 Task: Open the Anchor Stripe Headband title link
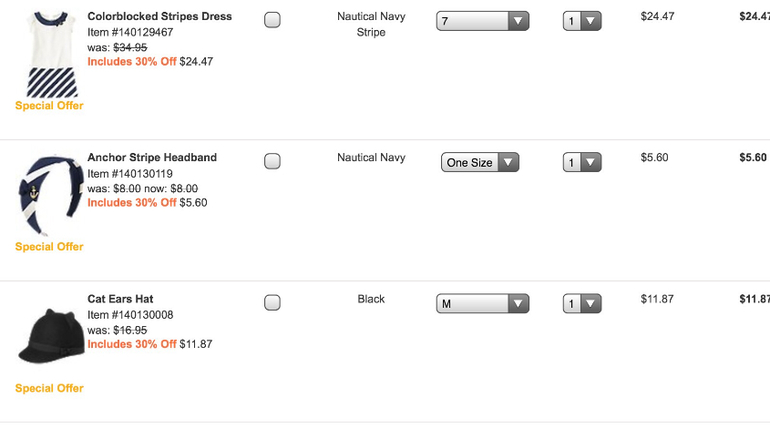152,157
